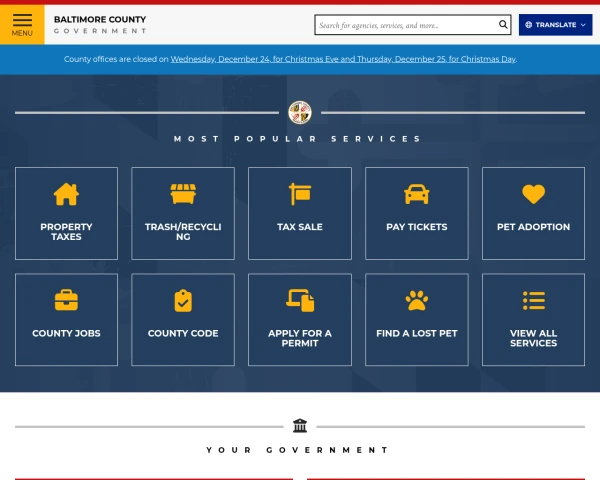Viewport: 600px width, 480px height.
Task: Expand the Translate dropdown
Action: click(x=555, y=25)
